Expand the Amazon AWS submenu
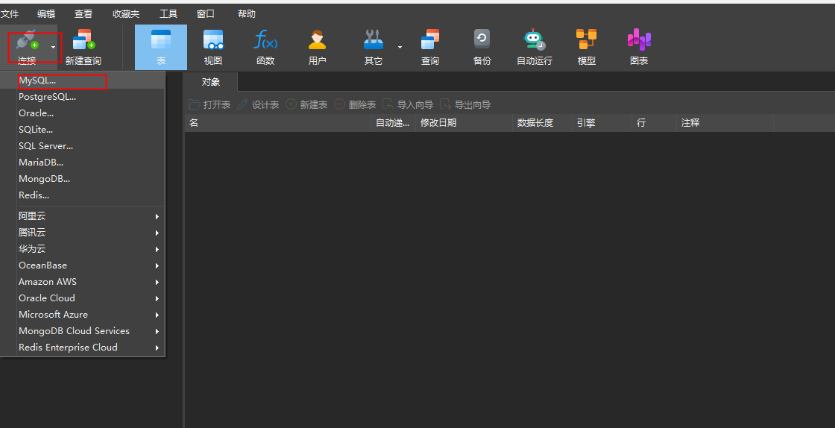 pyautogui.click(x=83, y=282)
